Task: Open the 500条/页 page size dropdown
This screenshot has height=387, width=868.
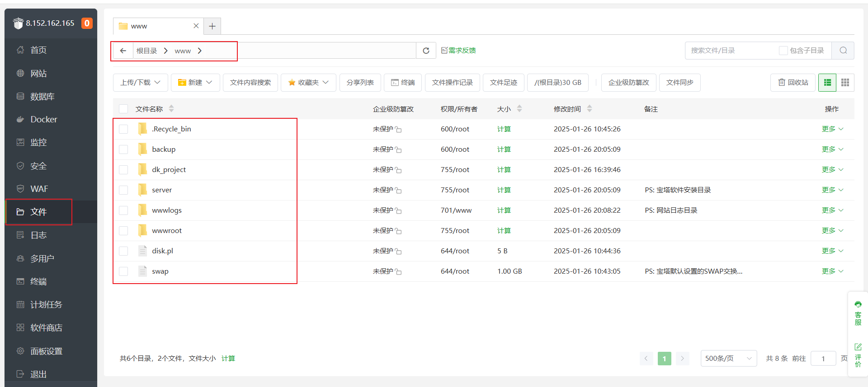Action: click(x=728, y=359)
